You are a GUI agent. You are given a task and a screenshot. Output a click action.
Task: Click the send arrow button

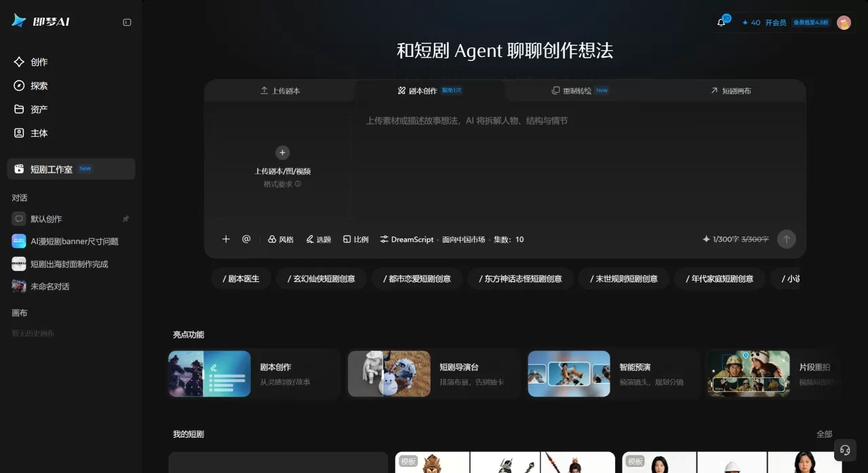pyautogui.click(x=787, y=239)
